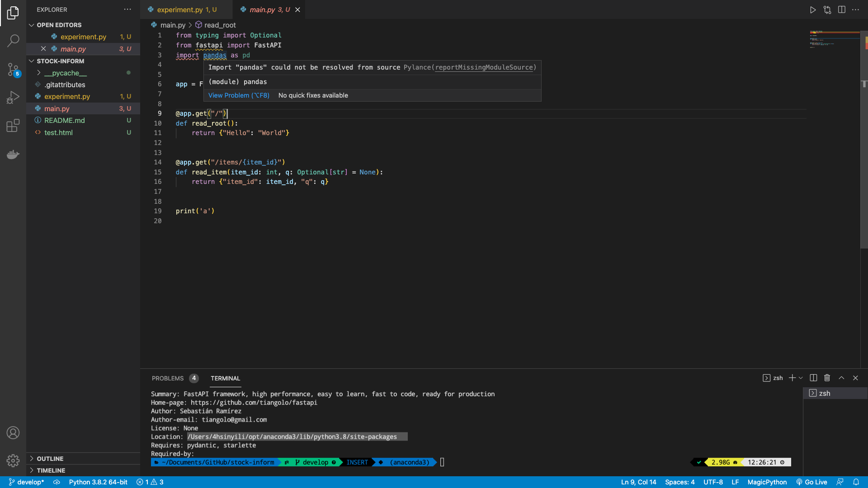Screen dimensions: 868x488
Task: Click the View Problem link in hover
Action: tap(239, 95)
